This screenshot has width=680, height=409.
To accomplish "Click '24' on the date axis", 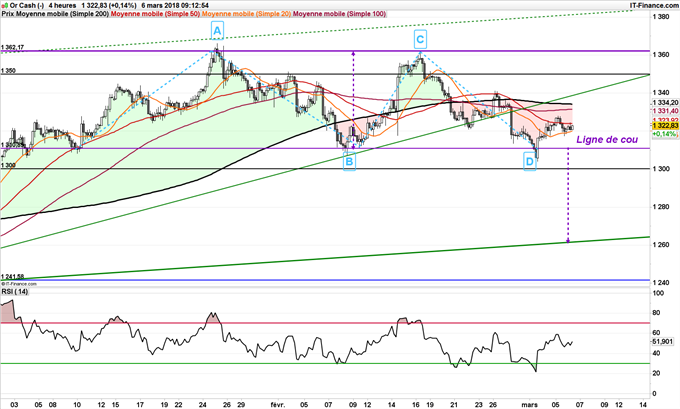I will 202,405.
